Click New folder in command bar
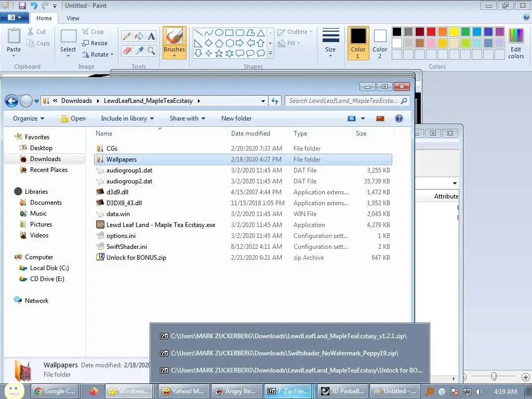This screenshot has width=532, height=399. pos(236,118)
